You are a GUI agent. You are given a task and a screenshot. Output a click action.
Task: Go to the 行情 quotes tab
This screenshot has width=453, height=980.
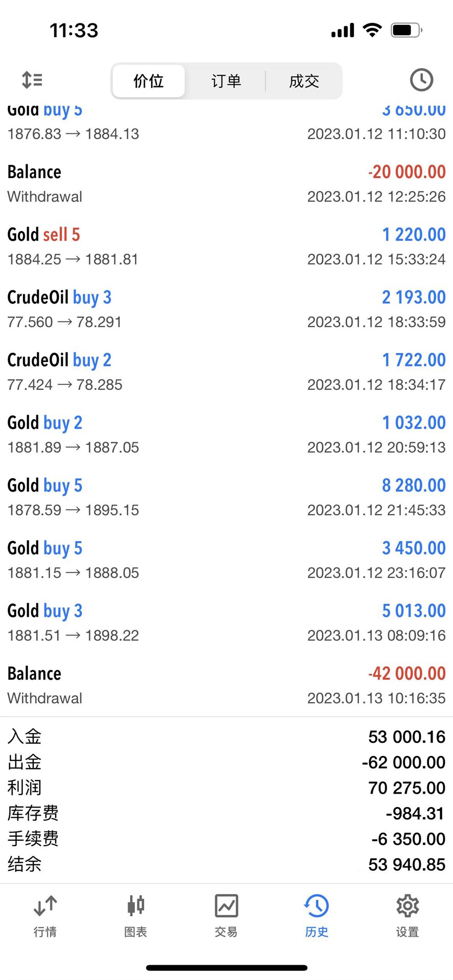pos(45,916)
